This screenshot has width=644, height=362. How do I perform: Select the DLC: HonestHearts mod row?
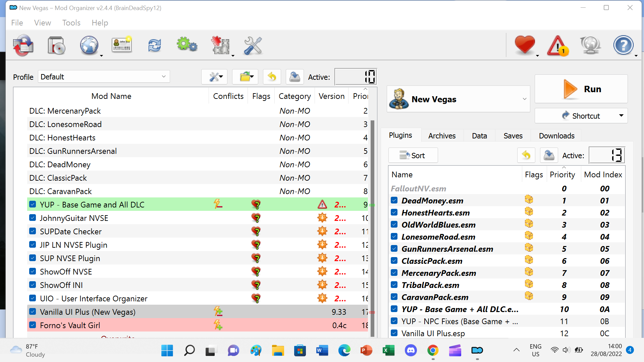tap(198, 137)
